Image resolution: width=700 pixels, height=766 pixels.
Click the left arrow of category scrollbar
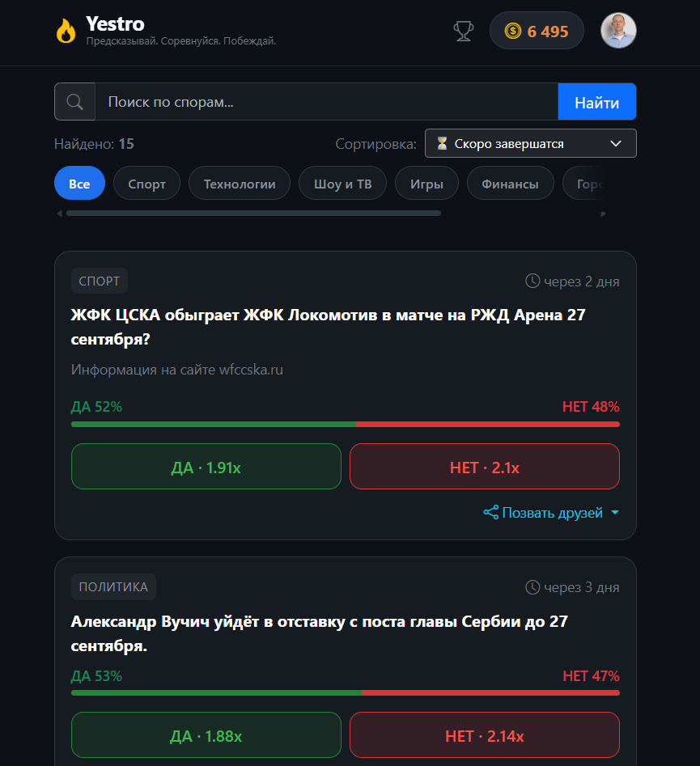click(59, 214)
